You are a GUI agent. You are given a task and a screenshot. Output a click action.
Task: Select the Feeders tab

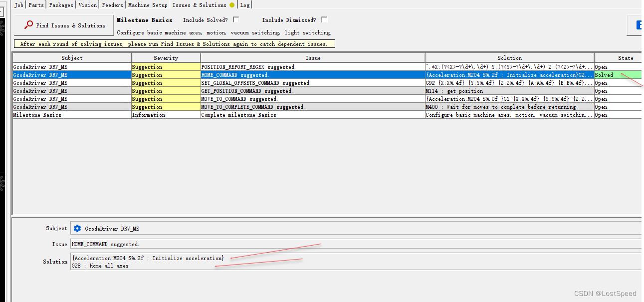112,5
